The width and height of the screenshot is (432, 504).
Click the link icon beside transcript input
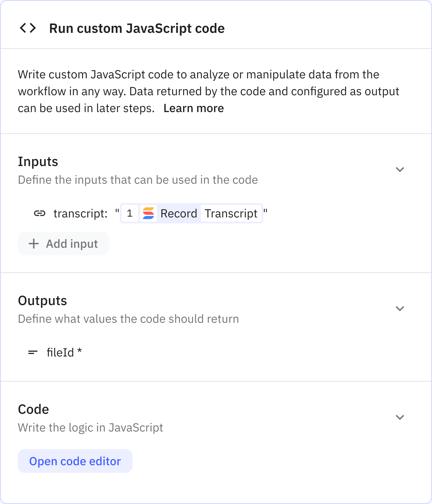pyautogui.click(x=40, y=214)
